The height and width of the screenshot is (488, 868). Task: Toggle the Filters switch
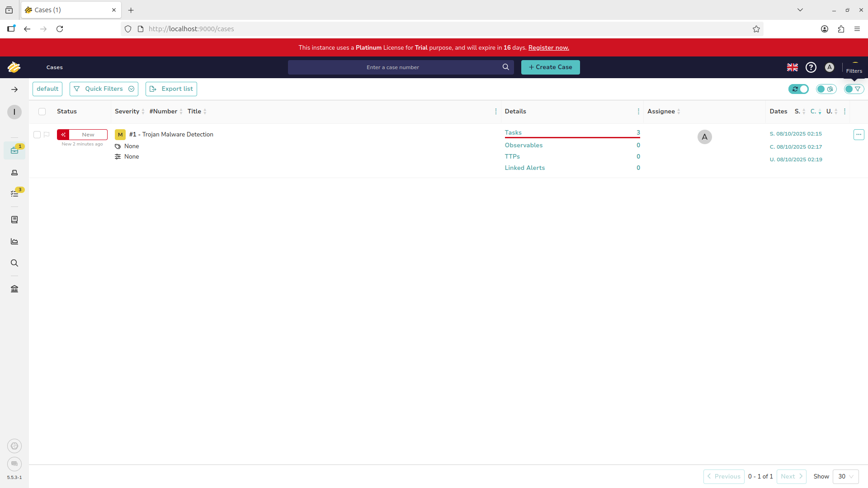[854, 89]
